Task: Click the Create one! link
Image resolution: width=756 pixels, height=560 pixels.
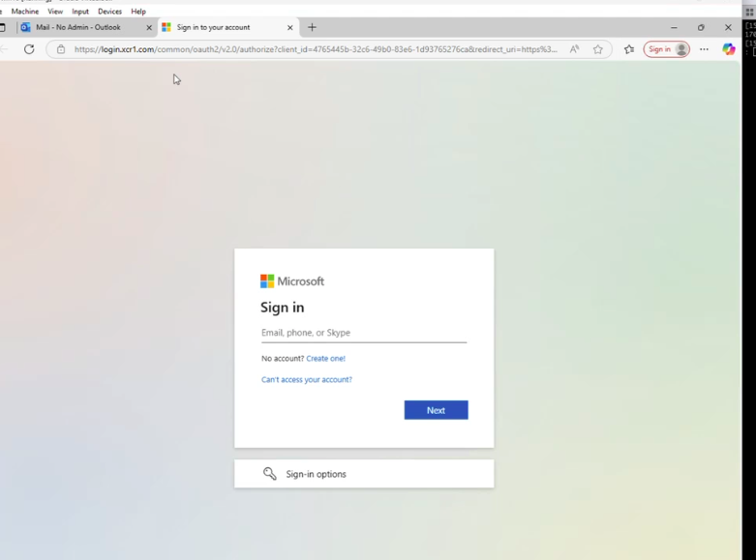Action: (325, 359)
